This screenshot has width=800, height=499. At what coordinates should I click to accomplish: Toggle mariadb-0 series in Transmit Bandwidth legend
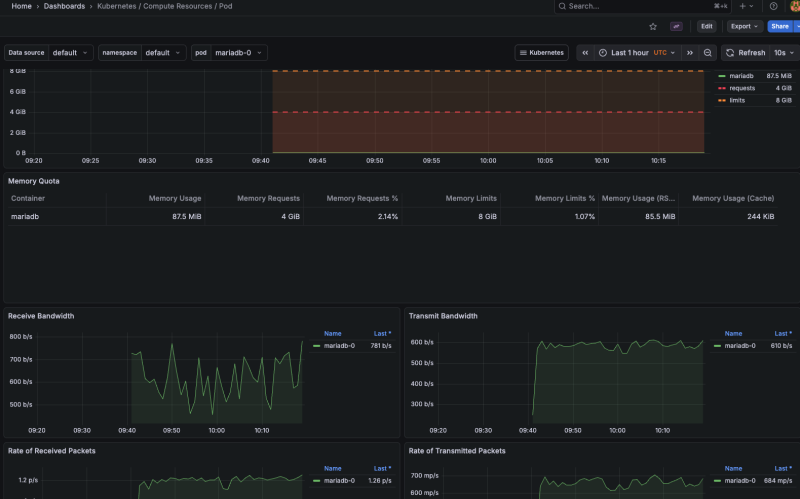(x=739, y=346)
